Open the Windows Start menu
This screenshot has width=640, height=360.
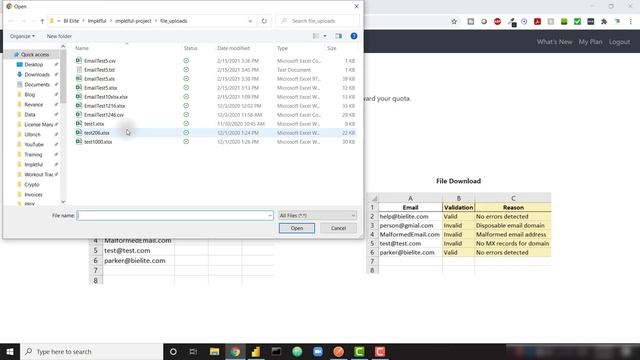click(x=10, y=351)
